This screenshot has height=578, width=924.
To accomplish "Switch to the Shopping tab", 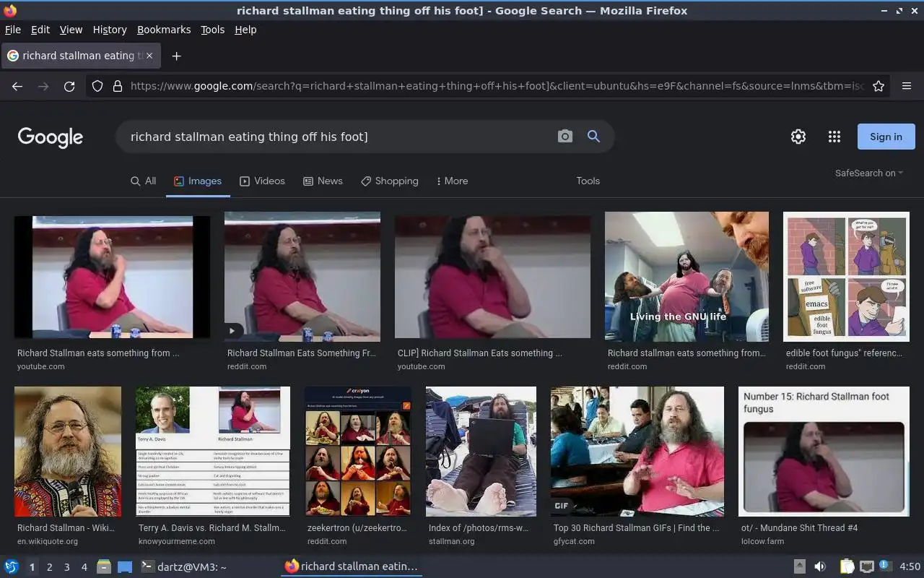I will [390, 181].
